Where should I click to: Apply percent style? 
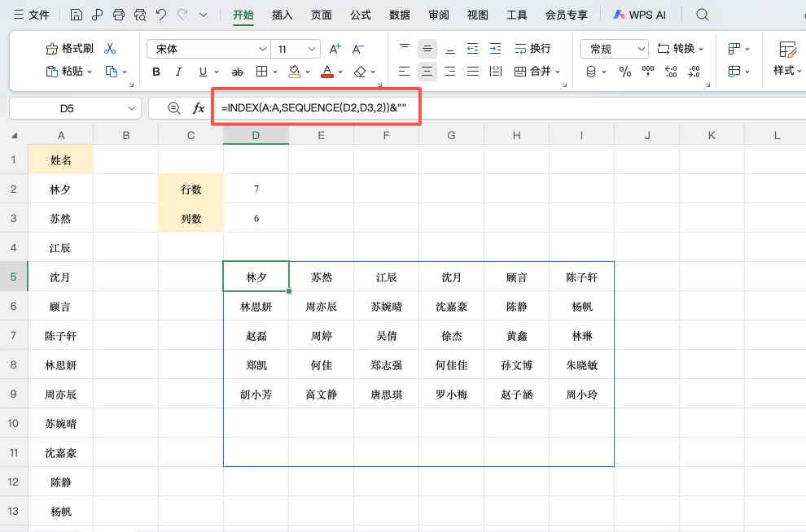tap(625, 72)
